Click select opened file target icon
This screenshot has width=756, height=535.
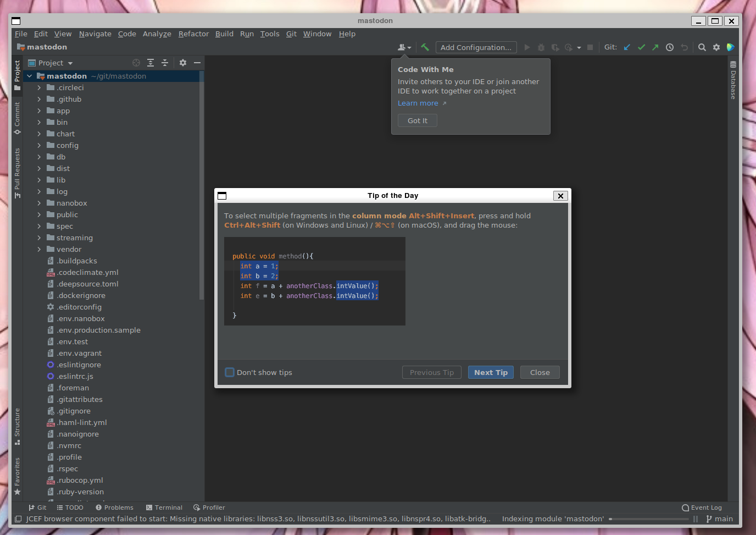tap(136, 63)
